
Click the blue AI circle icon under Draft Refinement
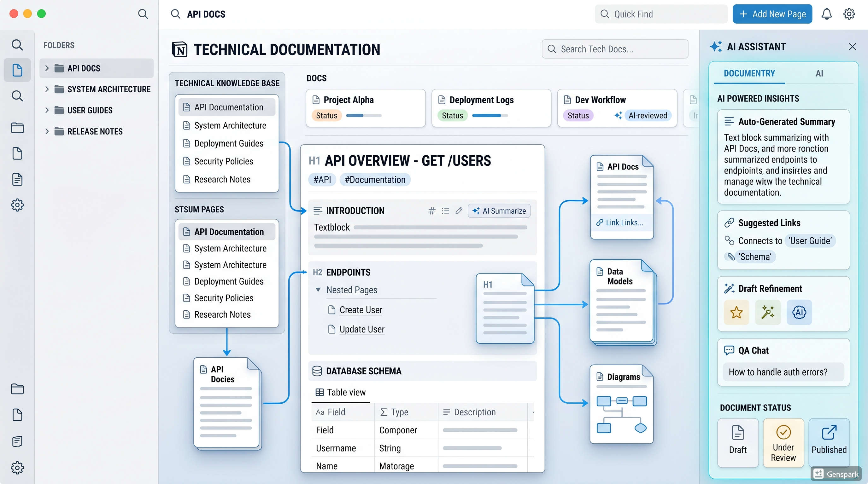pyautogui.click(x=799, y=312)
